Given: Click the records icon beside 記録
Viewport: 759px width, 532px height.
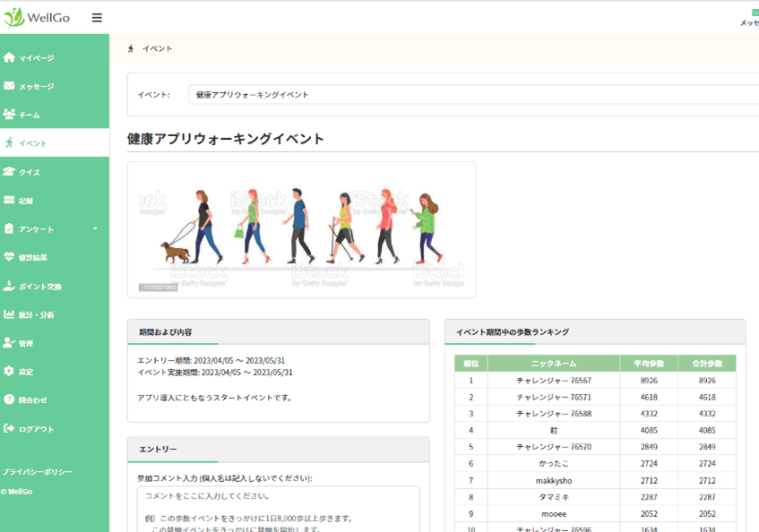Looking at the screenshot, I should tap(9, 201).
